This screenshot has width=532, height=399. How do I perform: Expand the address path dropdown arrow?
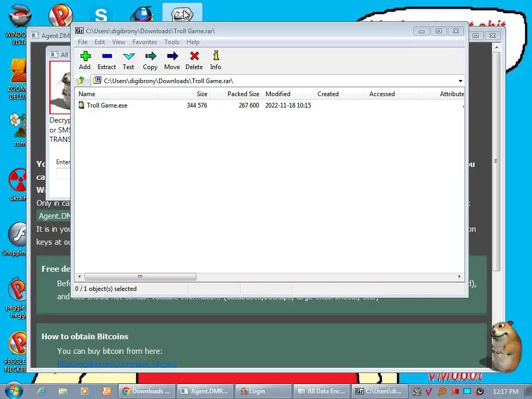(460, 81)
